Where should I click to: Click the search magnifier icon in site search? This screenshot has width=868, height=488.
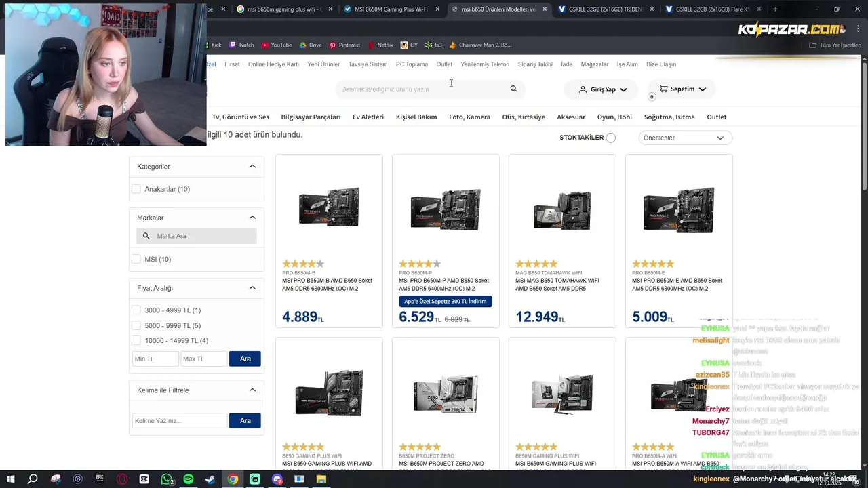(x=513, y=89)
